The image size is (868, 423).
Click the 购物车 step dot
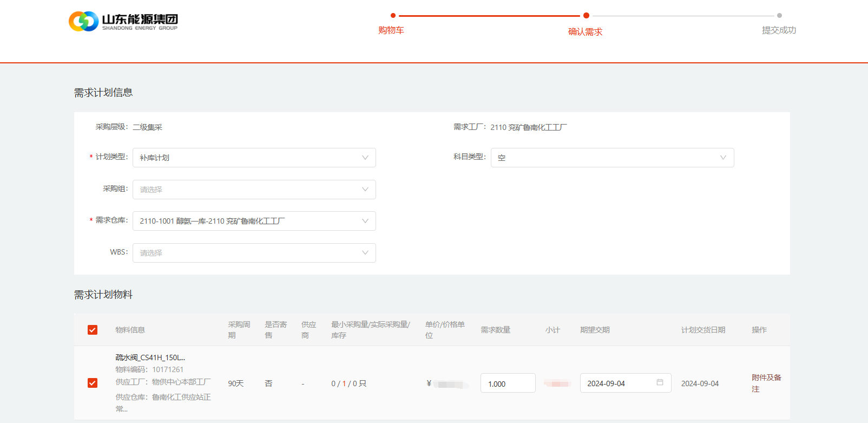click(393, 16)
